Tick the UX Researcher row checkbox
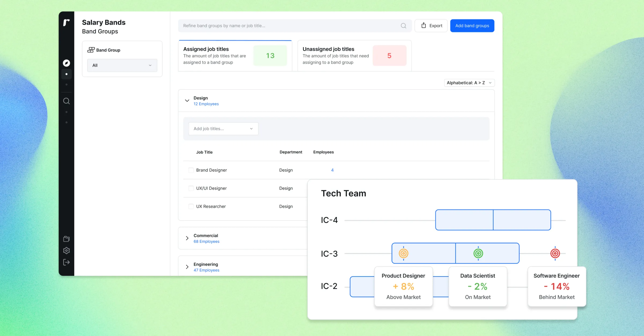 [x=191, y=207]
